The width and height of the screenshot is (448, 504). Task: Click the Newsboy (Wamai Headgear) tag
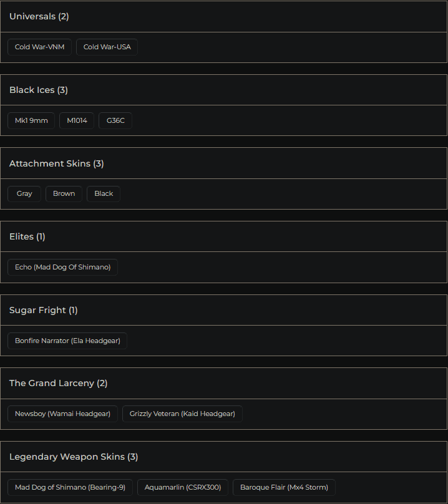pos(62,414)
